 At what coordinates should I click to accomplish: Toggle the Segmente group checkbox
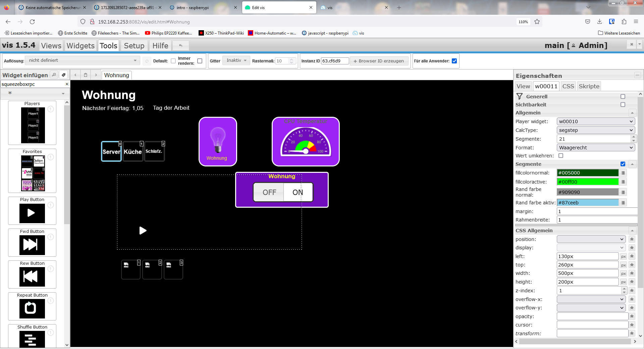[623, 164]
